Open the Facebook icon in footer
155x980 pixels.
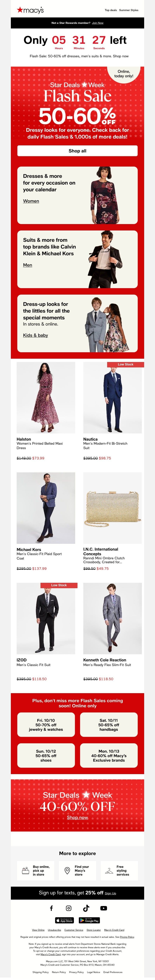click(51, 908)
